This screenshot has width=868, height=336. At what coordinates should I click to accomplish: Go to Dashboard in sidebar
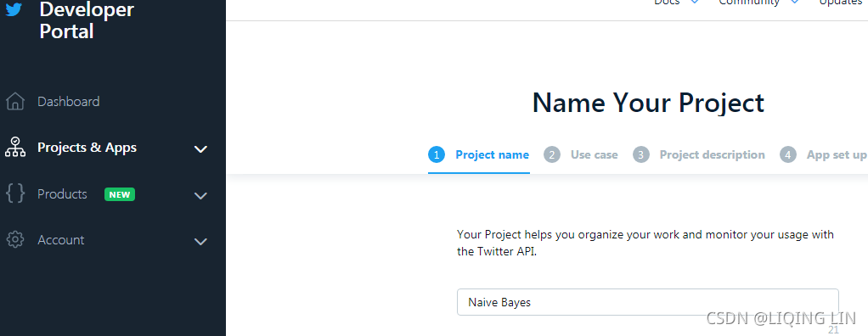(x=69, y=102)
